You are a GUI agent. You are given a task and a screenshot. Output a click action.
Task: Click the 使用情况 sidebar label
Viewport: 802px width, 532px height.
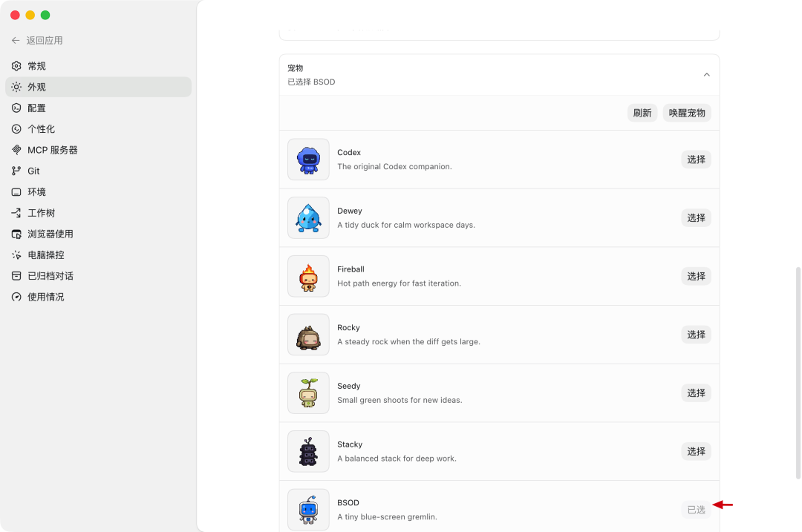(x=46, y=297)
